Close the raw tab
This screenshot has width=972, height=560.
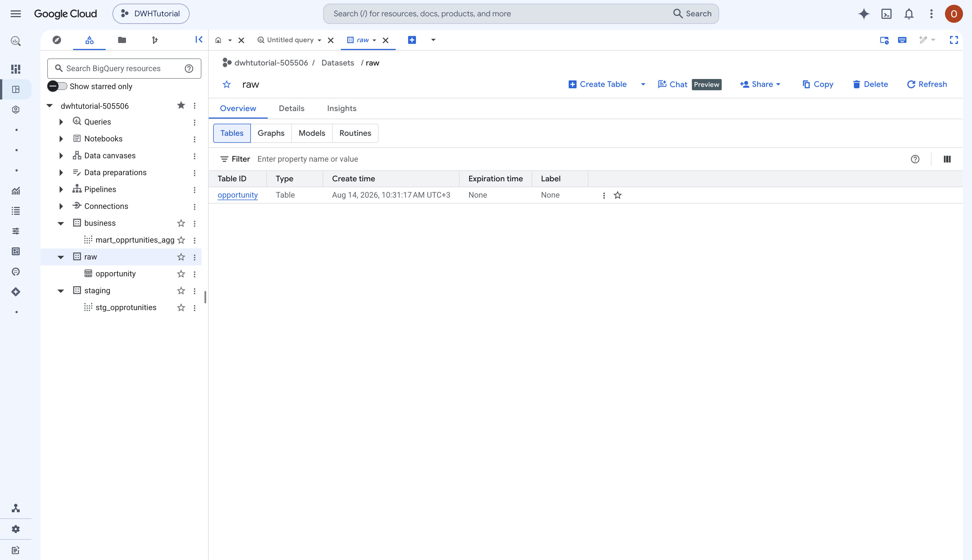coord(386,40)
